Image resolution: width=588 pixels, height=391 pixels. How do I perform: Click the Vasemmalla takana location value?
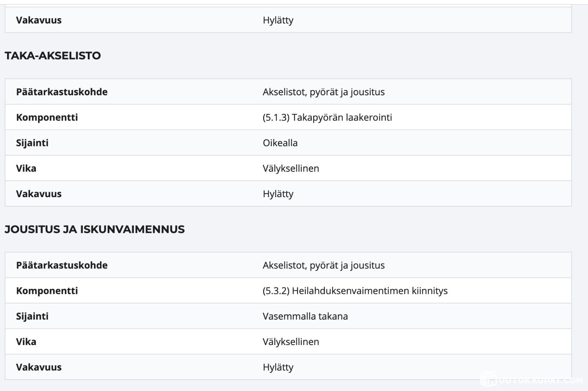(x=305, y=316)
